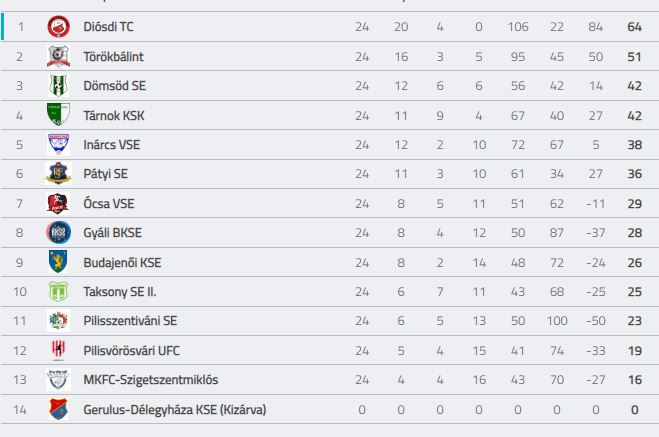Screen dimensions: 659x437
Task: Open the Pilisszentiváni SE logo
Action: [x=58, y=321]
